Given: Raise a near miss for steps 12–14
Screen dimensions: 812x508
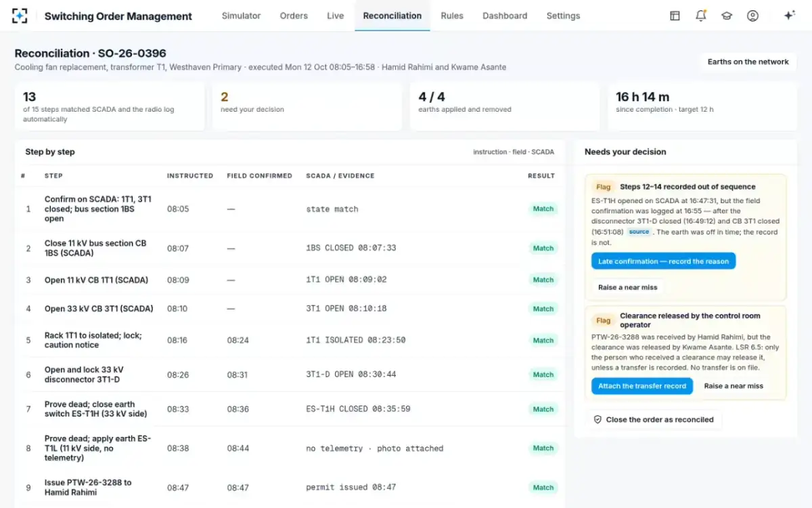Looking at the screenshot, I should tap(627, 287).
